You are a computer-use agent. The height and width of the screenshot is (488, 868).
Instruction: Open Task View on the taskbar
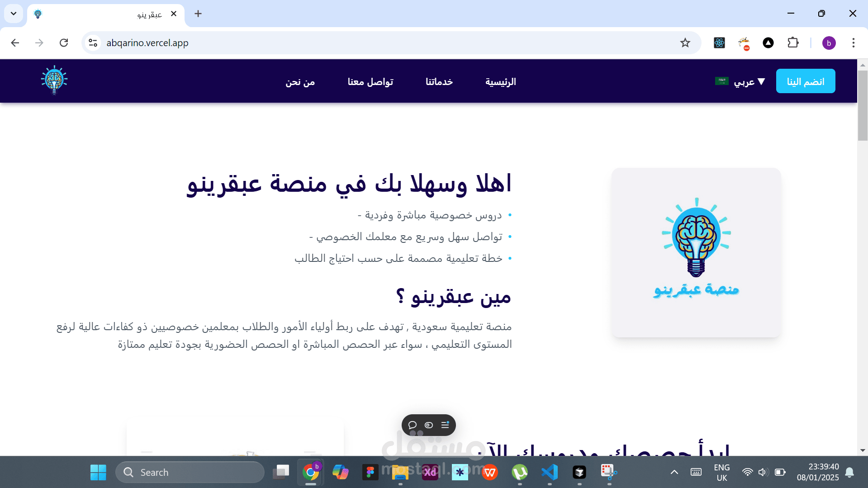coord(281,472)
